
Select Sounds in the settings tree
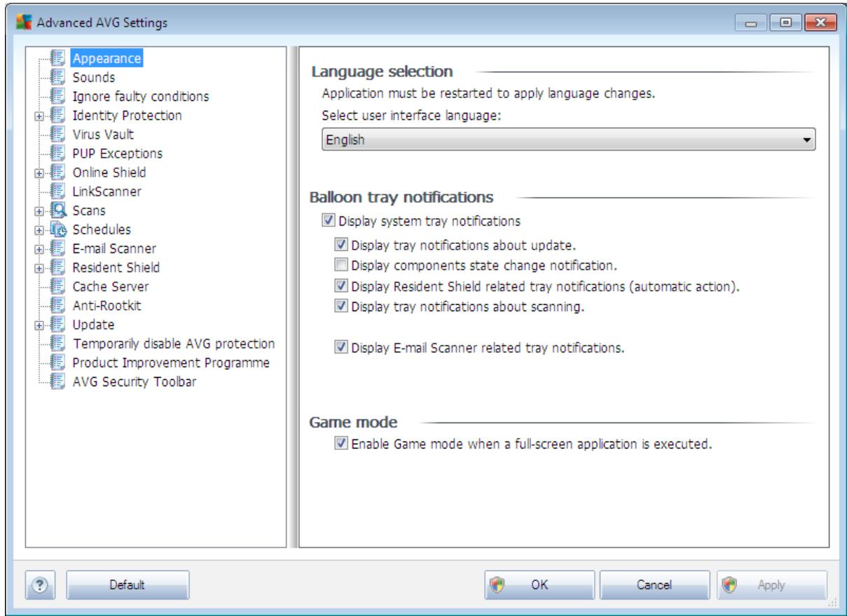click(94, 77)
